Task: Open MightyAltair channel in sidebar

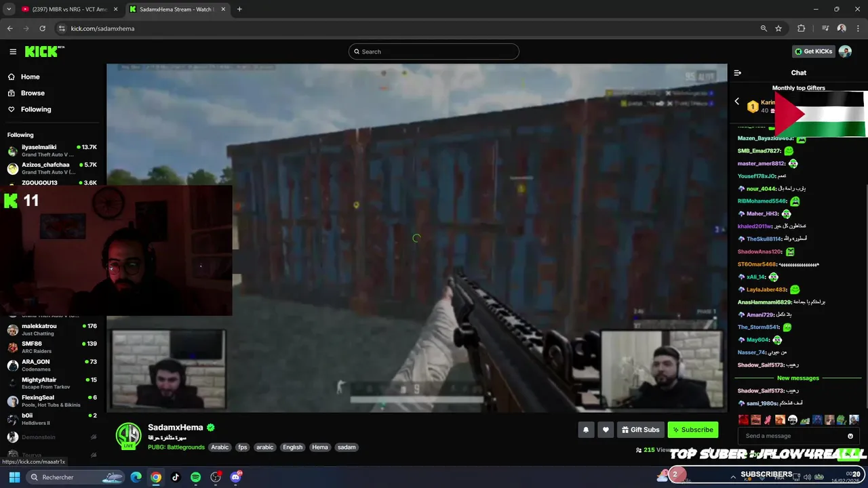Action: 52,383
